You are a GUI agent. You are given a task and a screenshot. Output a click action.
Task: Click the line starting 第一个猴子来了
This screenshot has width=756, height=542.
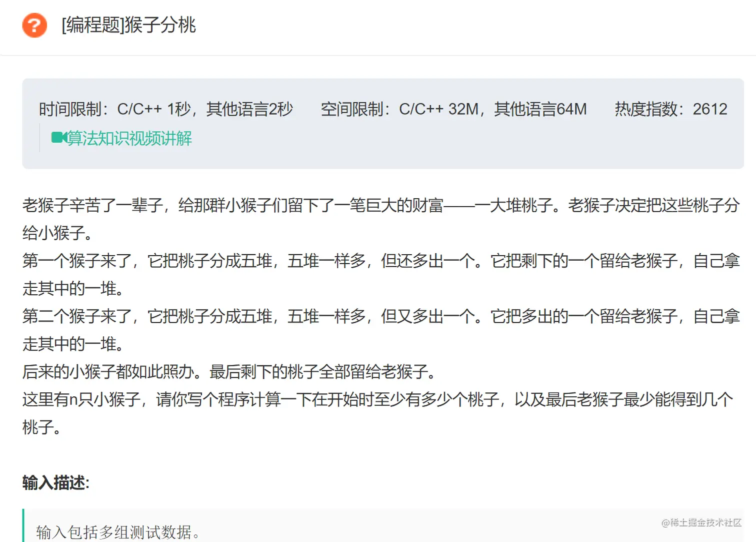pyautogui.click(x=381, y=261)
